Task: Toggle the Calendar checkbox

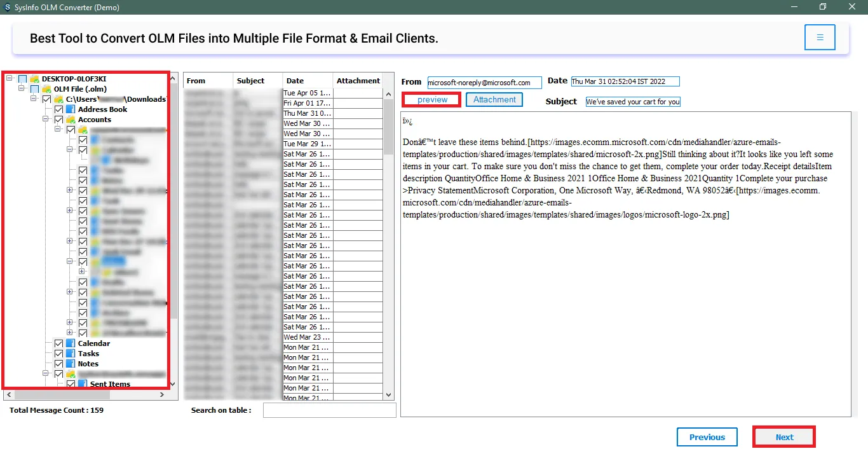Action: point(59,343)
